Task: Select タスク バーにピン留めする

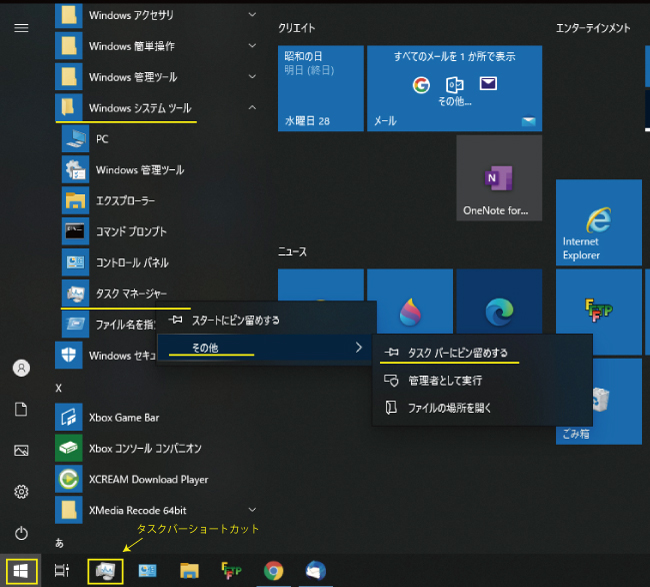Action: pyautogui.click(x=482, y=353)
